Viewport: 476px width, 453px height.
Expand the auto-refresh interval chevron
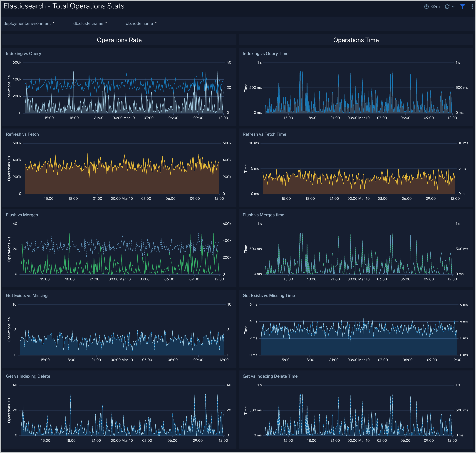(x=453, y=7)
